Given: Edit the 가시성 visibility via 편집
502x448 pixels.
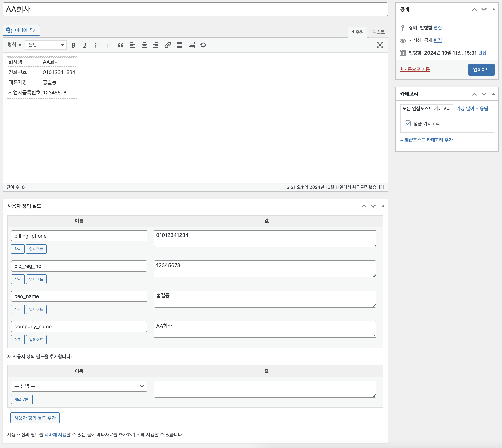Looking at the screenshot, I should [x=437, y=40].
